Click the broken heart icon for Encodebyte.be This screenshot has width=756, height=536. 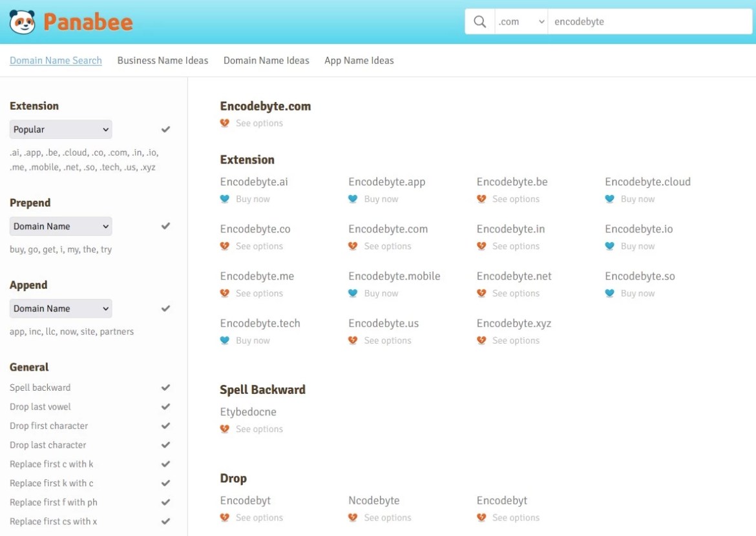(481, 199)
